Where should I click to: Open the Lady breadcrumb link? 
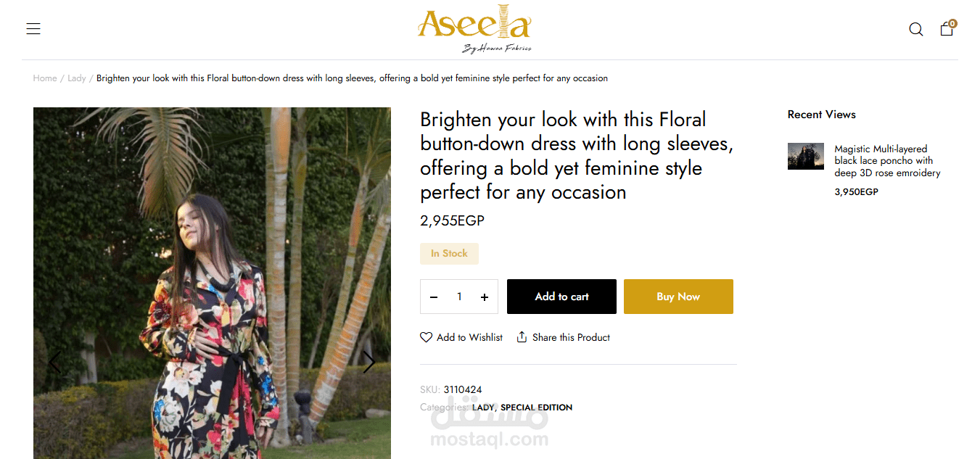[x=77, y=78]
